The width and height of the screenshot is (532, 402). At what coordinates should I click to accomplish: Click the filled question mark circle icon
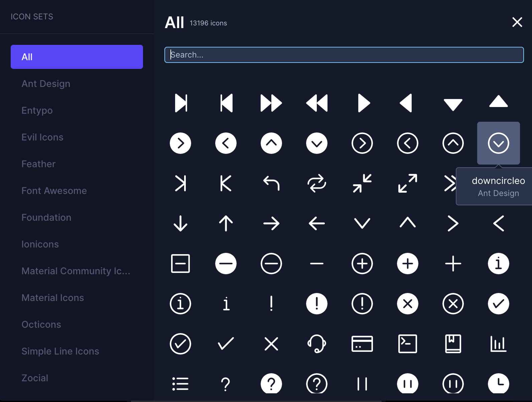(271, 384)
